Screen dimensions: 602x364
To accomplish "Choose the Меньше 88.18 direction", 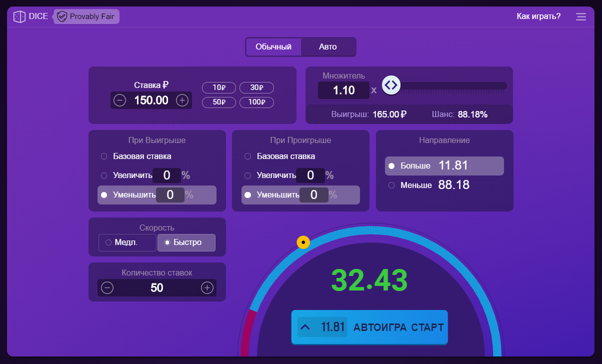I will point(429,185).
